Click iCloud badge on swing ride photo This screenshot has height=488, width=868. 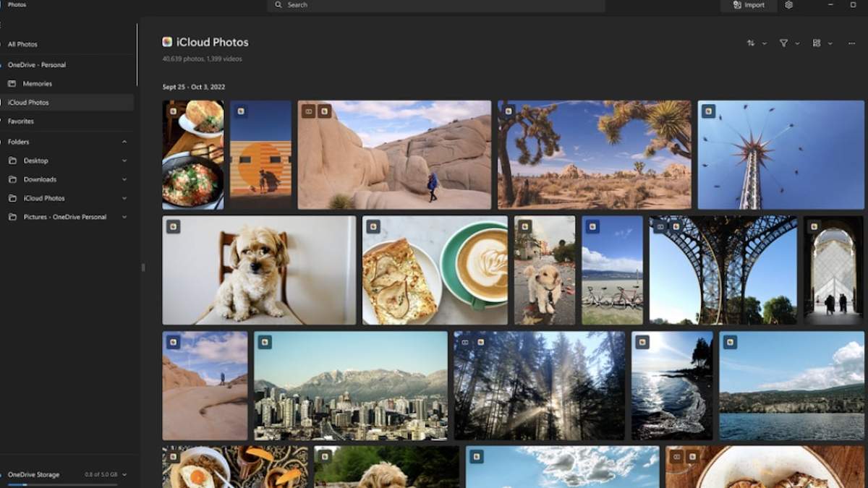tap(708, 111)
